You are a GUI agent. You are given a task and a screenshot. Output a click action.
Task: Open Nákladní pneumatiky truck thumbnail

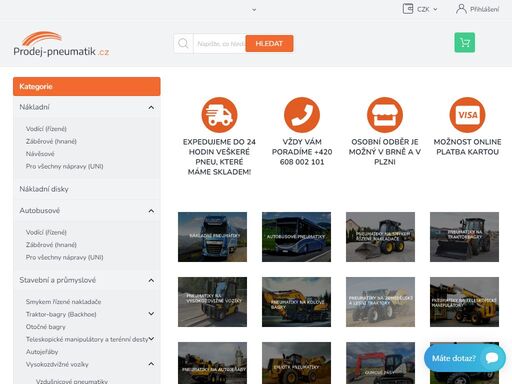tap(212, 237)
